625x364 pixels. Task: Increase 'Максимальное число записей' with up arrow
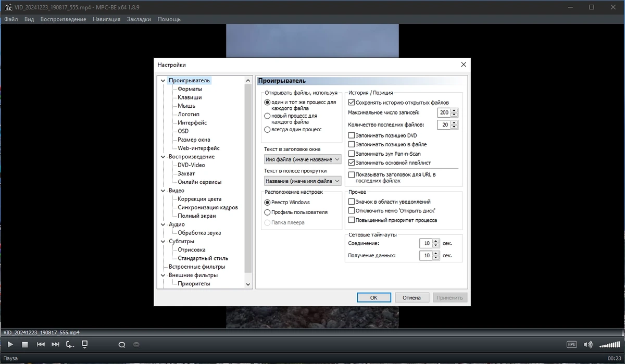[454, 110]
